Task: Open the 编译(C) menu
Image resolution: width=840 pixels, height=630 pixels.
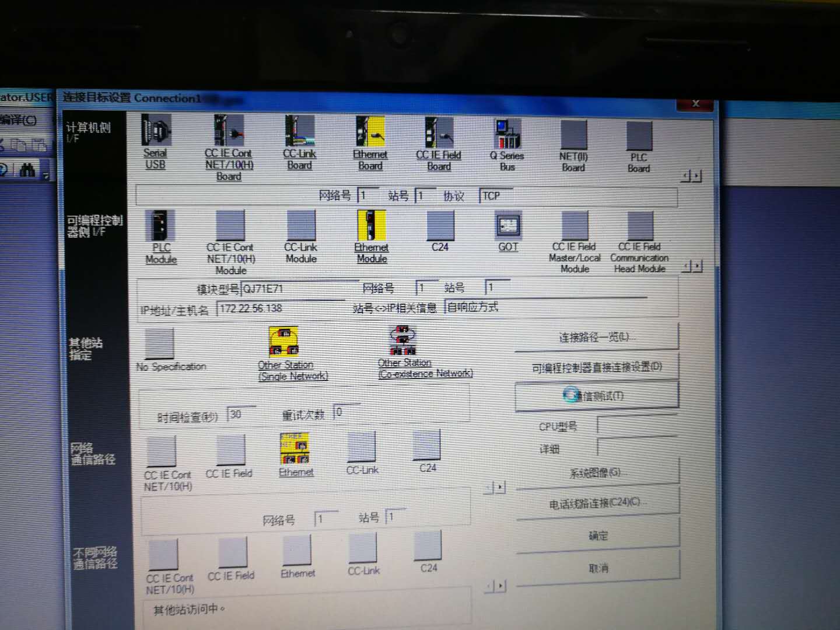Action: click(19, 120)
